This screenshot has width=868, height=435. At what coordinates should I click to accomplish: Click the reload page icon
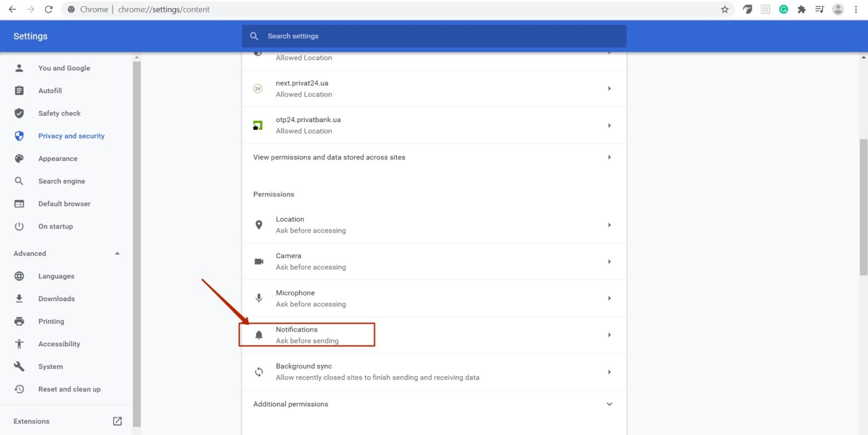click(49, 10)
